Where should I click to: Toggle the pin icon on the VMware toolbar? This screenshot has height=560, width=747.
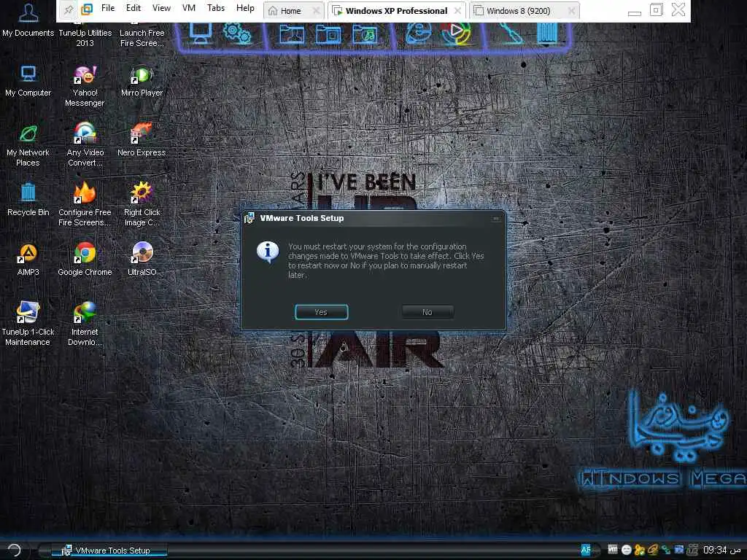point(69,9)
